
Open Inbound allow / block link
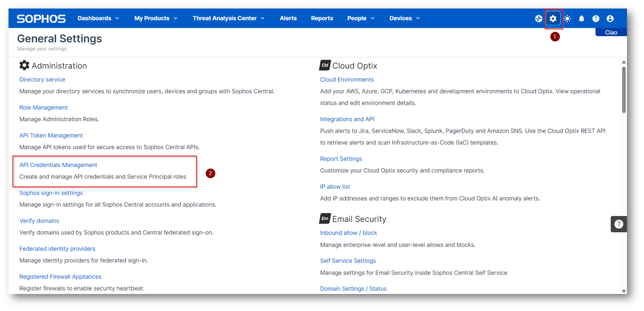pos(348,233)
